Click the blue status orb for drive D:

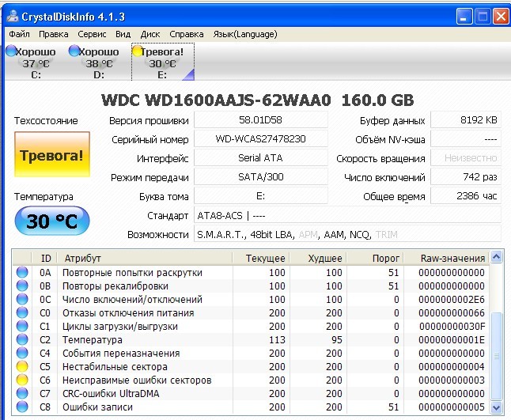point(74,51)
